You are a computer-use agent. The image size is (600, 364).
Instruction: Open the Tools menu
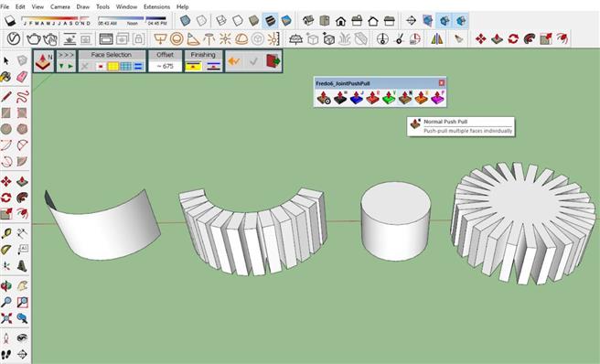point(102,6)
